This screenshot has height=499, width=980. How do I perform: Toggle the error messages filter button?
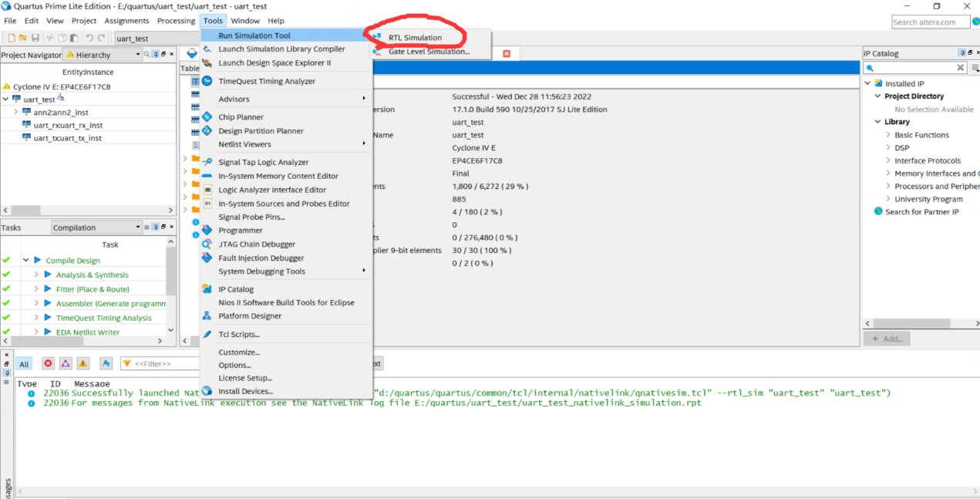point(48,363)
